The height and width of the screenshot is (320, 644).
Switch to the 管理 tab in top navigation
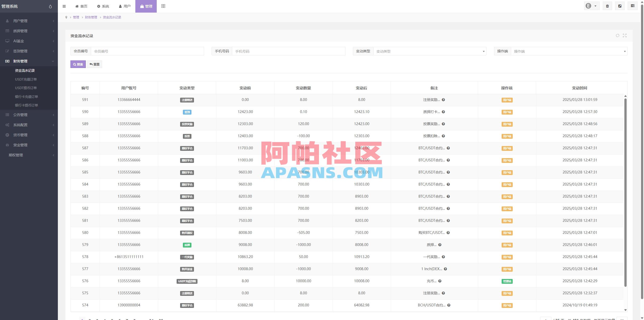point(146,6)
